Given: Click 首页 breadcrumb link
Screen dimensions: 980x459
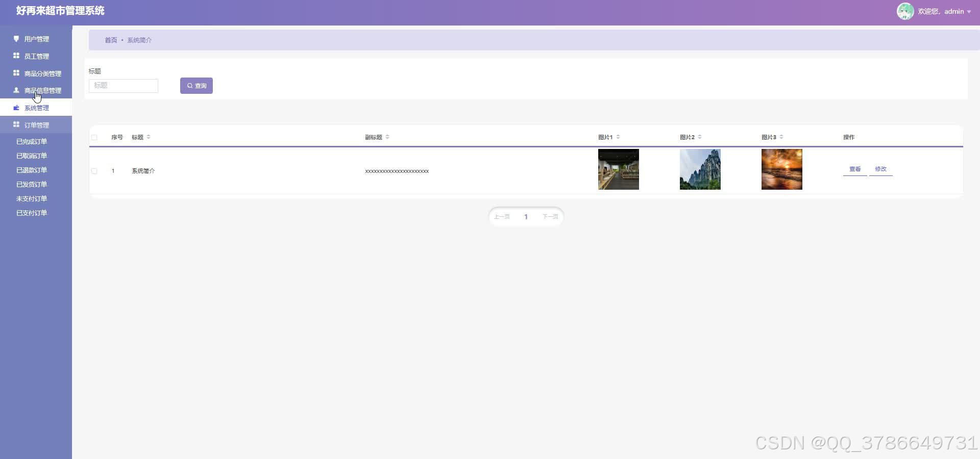Looking at the screenshot, I should coord(111,40).
